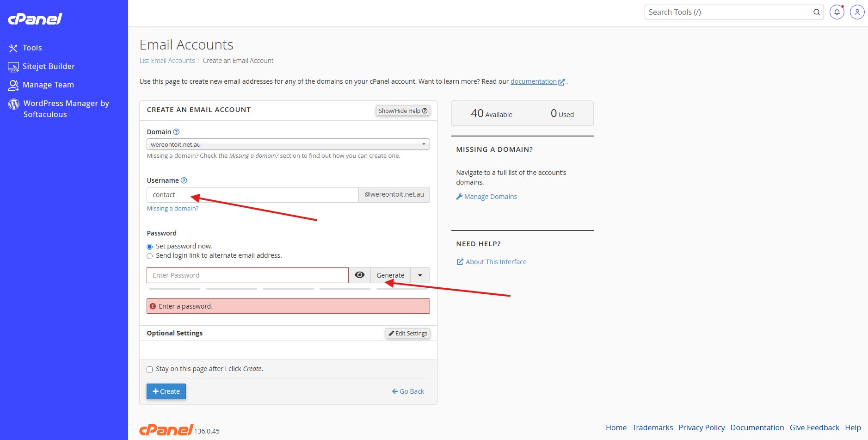Click the 'Missing a domain?' link under Username

(x=172, y=209)
